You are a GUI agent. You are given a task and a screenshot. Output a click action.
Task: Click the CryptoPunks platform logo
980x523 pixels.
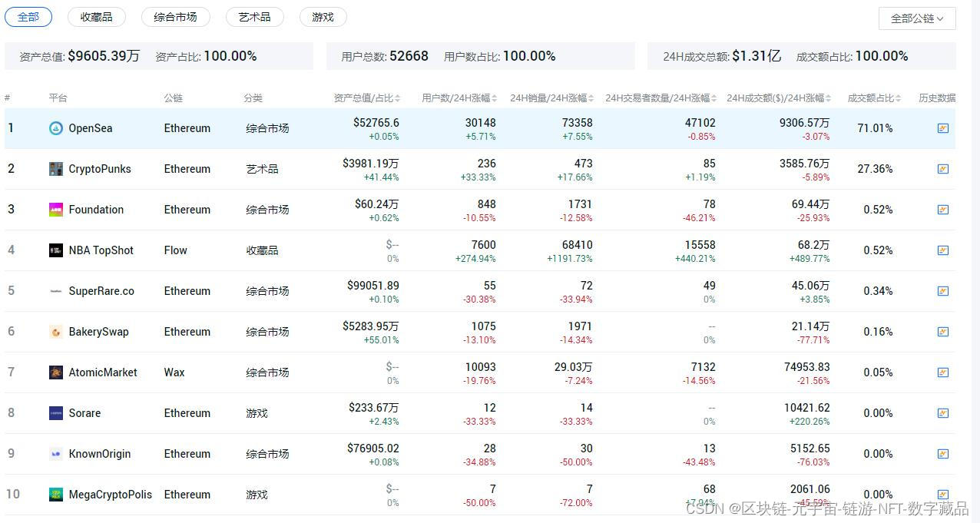pos(56,169)
